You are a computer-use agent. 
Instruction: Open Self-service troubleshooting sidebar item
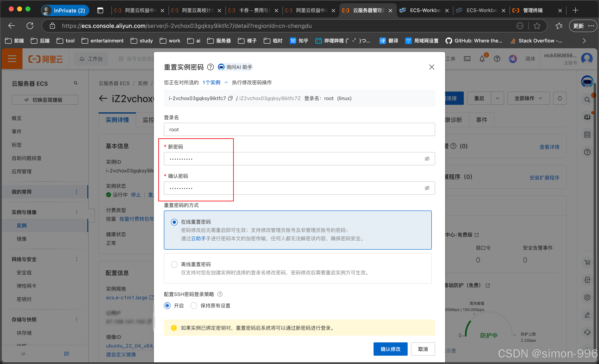click(x=26, y=158)
